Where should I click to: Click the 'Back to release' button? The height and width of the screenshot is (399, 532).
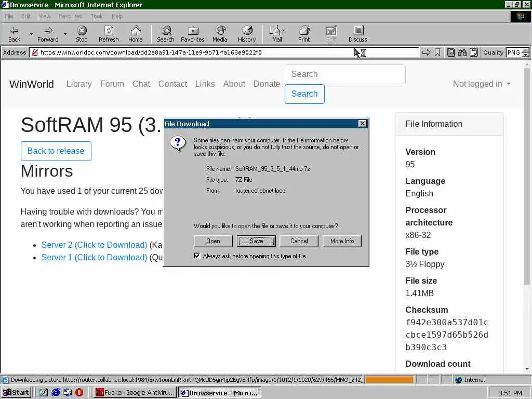point(56,151)
